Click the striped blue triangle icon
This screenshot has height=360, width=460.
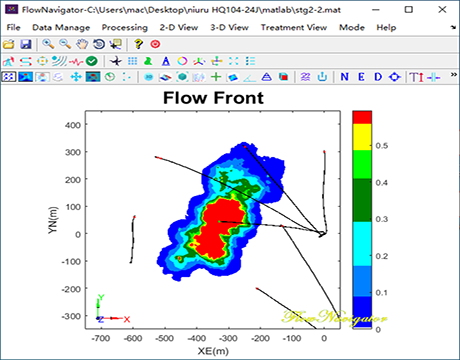coord(266,77)
